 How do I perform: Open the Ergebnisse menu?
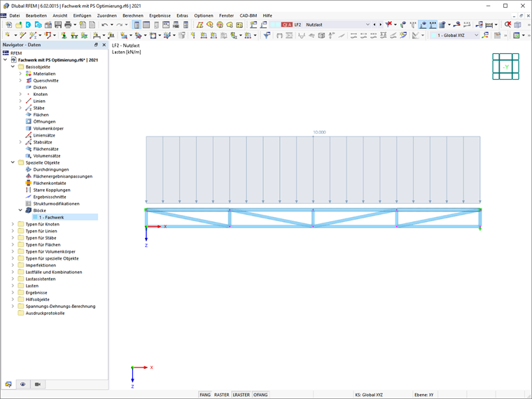point(160,15)
